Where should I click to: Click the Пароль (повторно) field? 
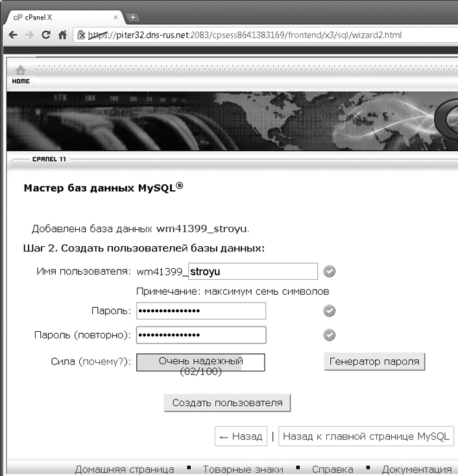201,335
